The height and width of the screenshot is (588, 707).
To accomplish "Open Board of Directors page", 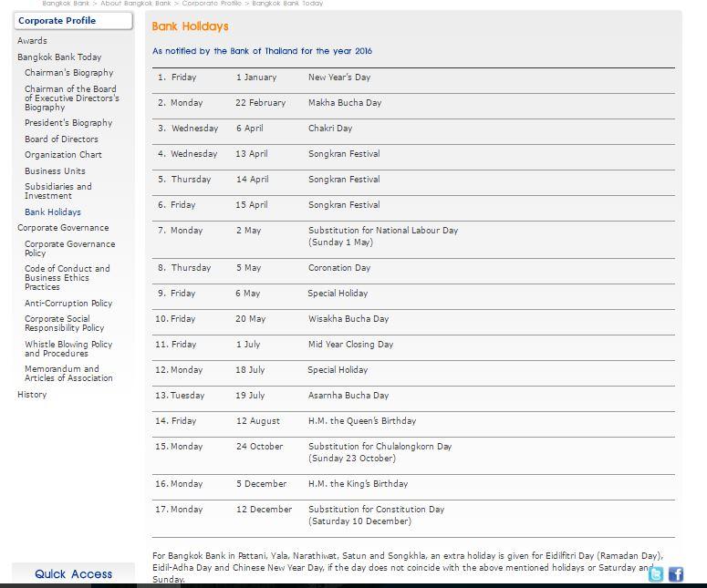I will pyautogui.click(x=61, y=139).
